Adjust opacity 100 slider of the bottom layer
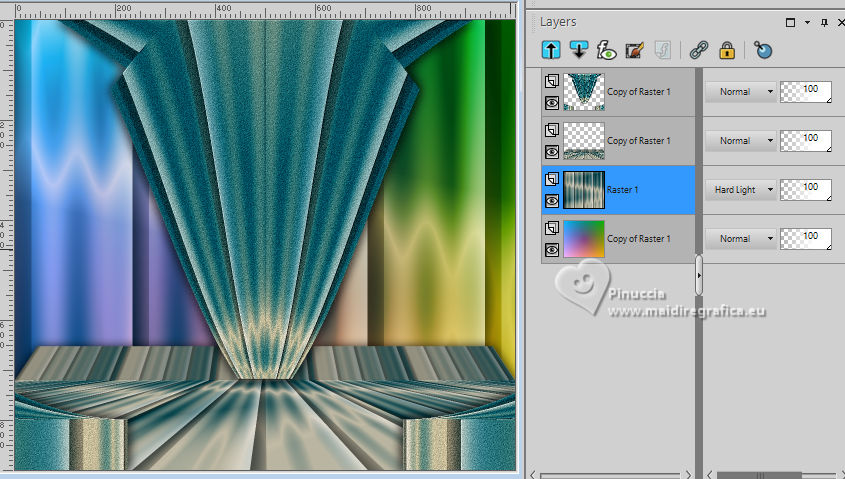This screenshot has width=845, height=479. pyautogui.click(x=806, y=239)
